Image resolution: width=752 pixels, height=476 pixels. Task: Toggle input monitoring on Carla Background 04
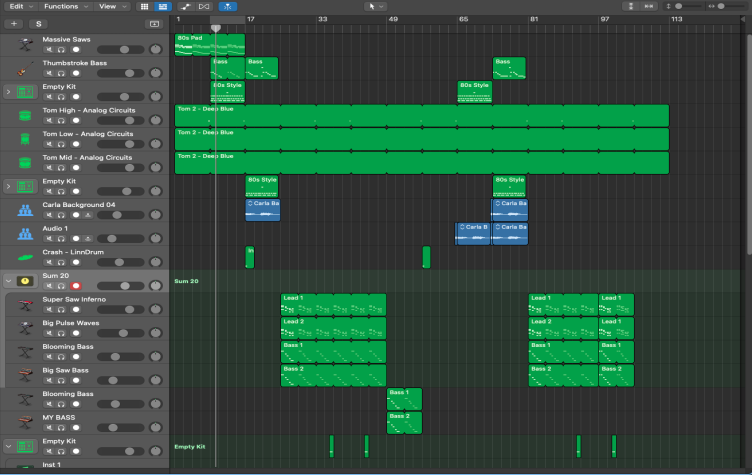click(x=88, y=215)
